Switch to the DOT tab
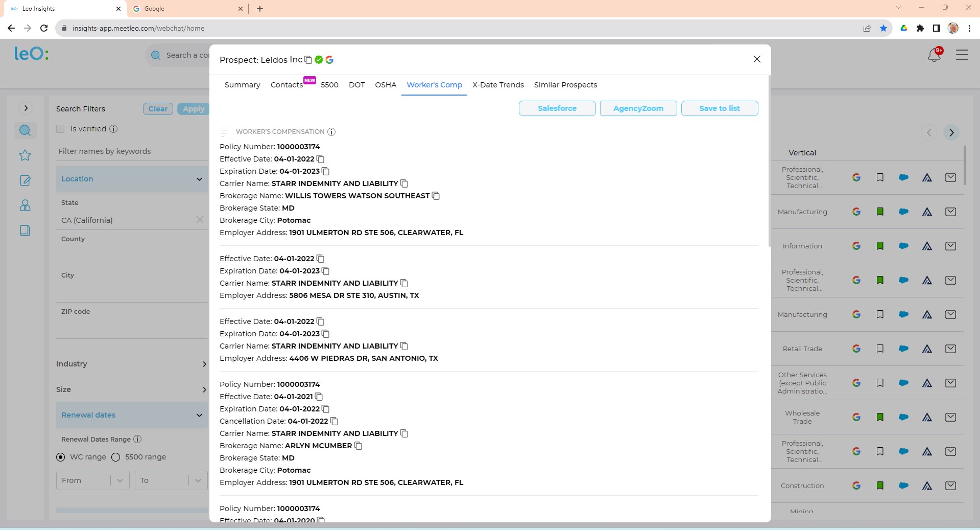This screenshot has width=980, height=530. point(357,85)
